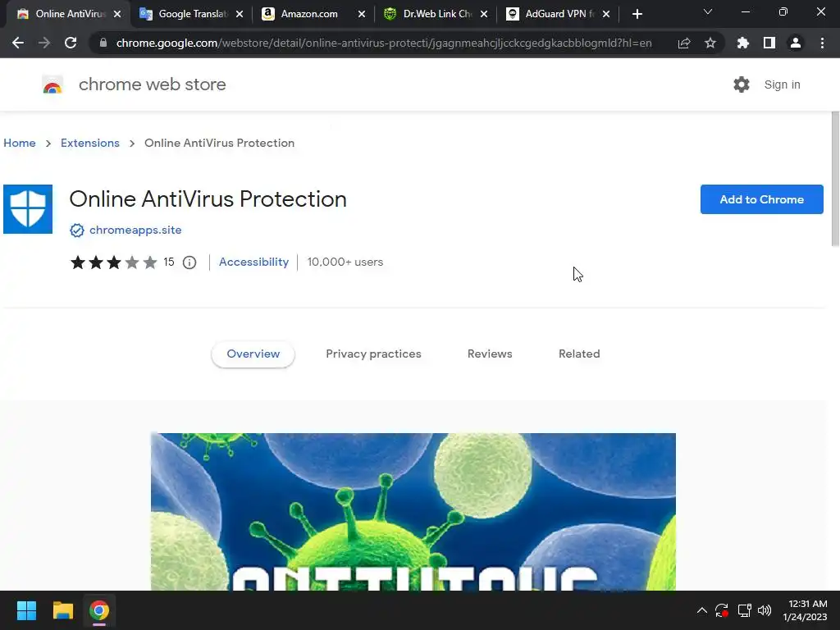Click the 10,000+ users text

click(x=345, y=262)
